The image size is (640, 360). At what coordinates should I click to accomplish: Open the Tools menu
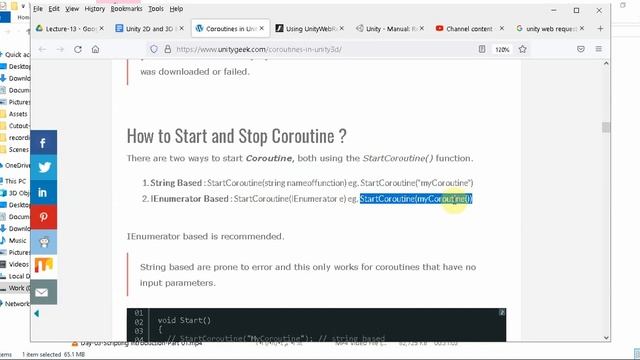pyautogui.click(x=156, y=9)
